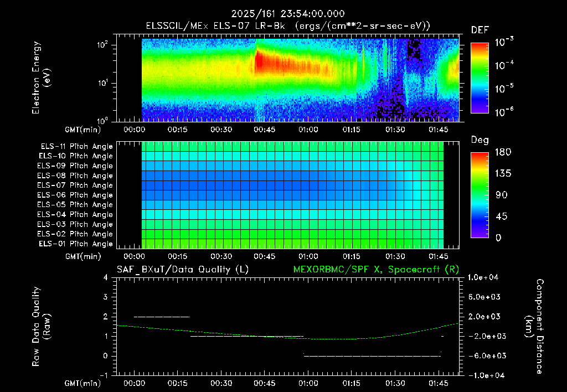The height and width of the screenshot is (392, 567).
Task: Select the 10^-3 DEF scale value
Action: tap(504, 42)
